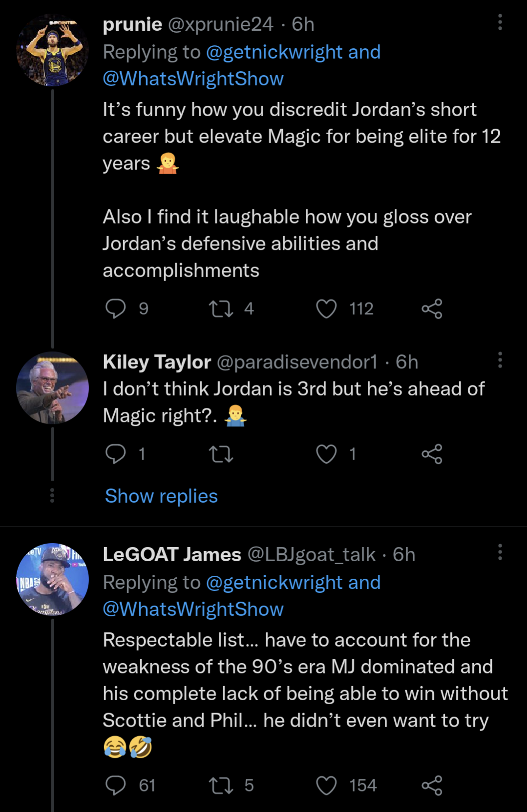Screen dimensions: 527x812
Task: Retweet Kiley Taylor's tweet
Action: [221, 454]
